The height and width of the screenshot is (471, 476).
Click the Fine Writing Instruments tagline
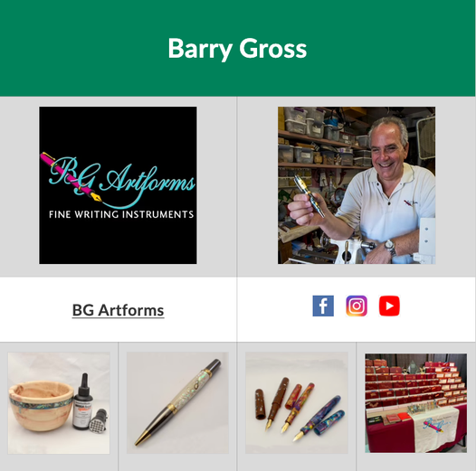click(x=121, y=214)
